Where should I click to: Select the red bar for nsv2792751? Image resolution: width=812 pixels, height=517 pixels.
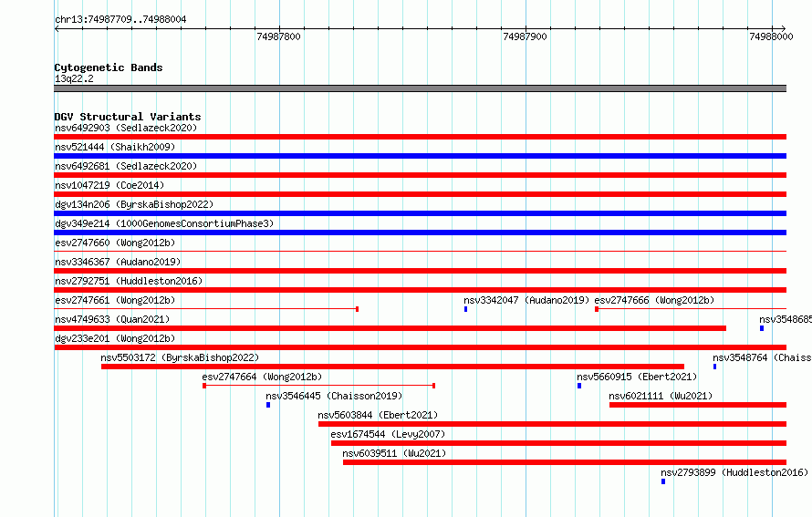(420, 290)
